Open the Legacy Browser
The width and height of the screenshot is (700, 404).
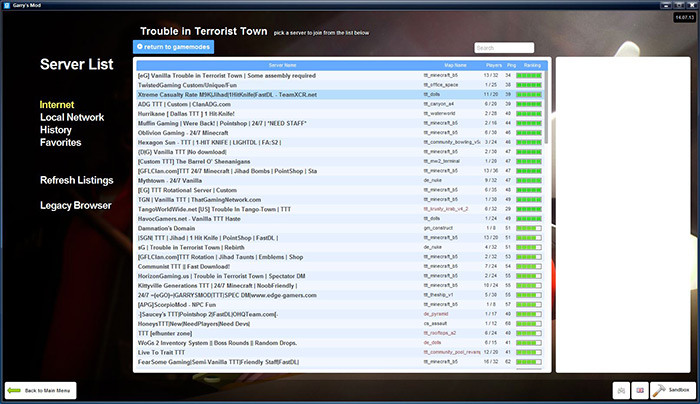tap(75, 206)
